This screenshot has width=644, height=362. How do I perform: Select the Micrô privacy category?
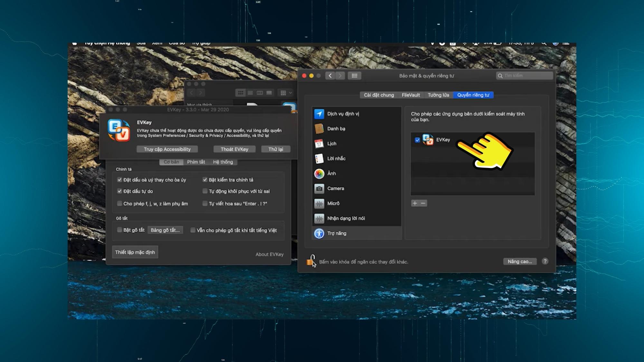[333, 203]
